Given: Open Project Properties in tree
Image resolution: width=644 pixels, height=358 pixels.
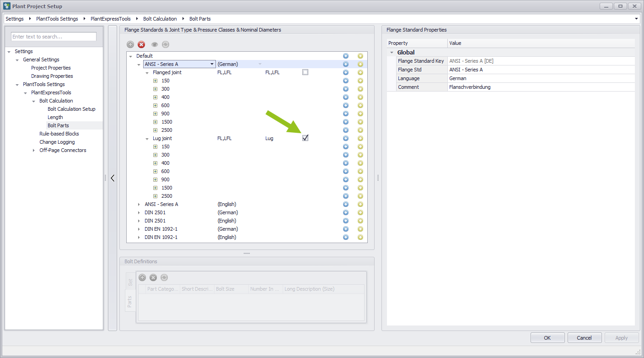Looking at the screenshot, I should click(51, 68).
